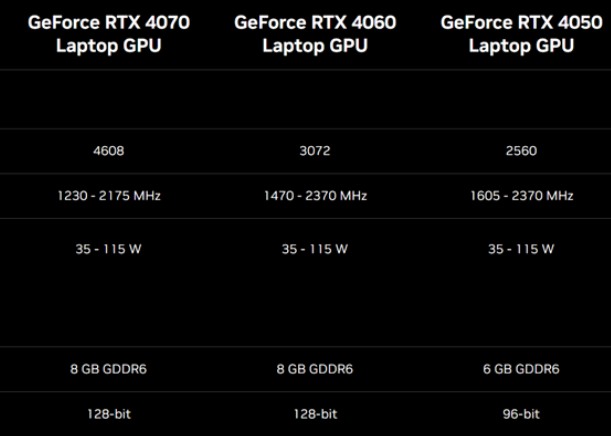
Task: Click the 4608 value for RTX 4070
Action: [109, 152]
